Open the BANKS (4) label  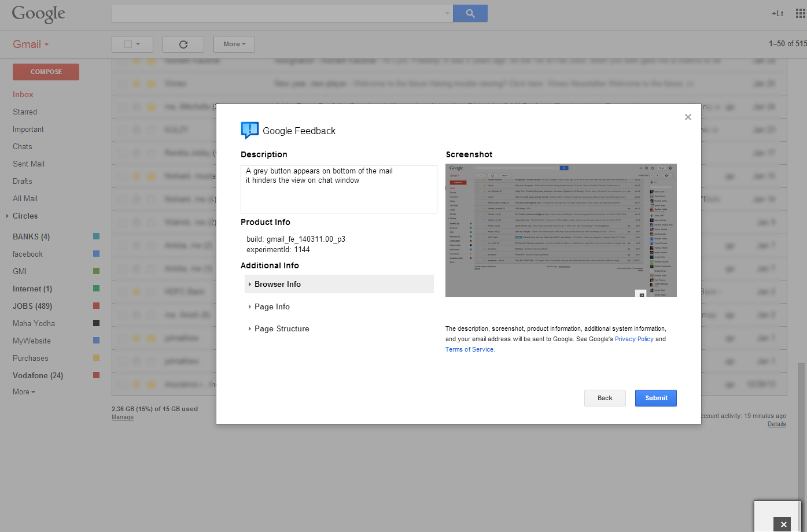tap(31, 237)
